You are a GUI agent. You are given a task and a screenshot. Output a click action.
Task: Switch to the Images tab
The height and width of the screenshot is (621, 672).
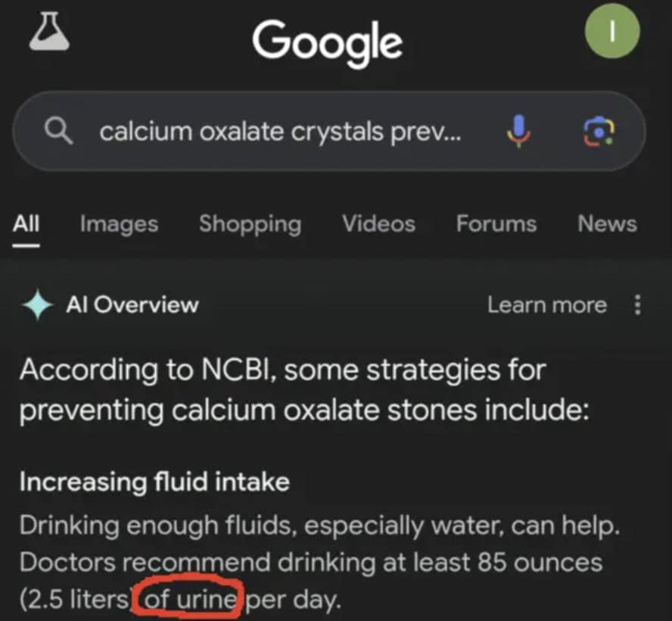tap(119, 224)
